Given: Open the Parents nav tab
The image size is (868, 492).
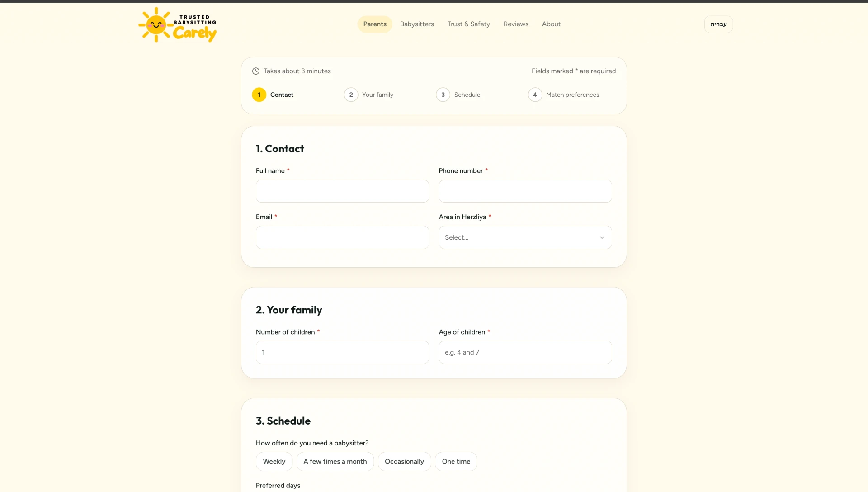Looking at the screenshot, I should pos(375,24).
